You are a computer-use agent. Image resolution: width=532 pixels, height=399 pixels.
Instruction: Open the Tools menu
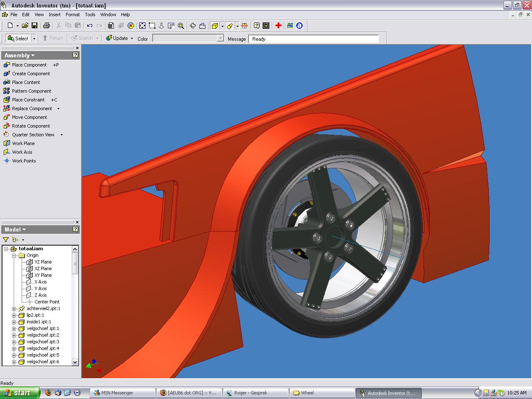[90, 15]
